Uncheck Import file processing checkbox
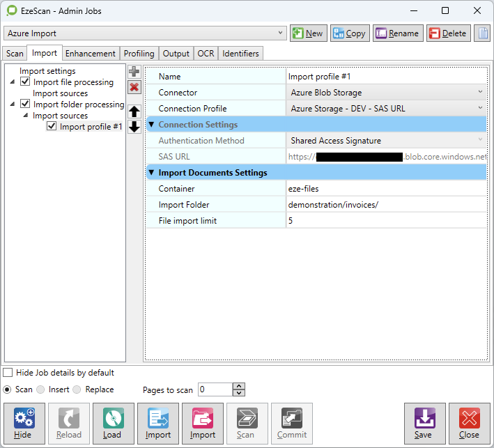This screenshot has height=448, width=494. (x=26, y=82)
